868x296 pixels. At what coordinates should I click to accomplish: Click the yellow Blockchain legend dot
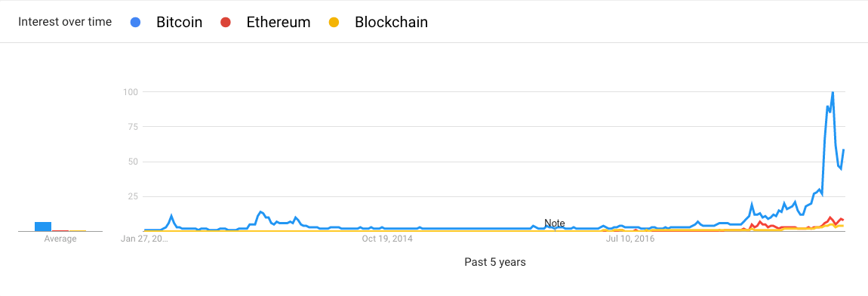tap(334, 23)
